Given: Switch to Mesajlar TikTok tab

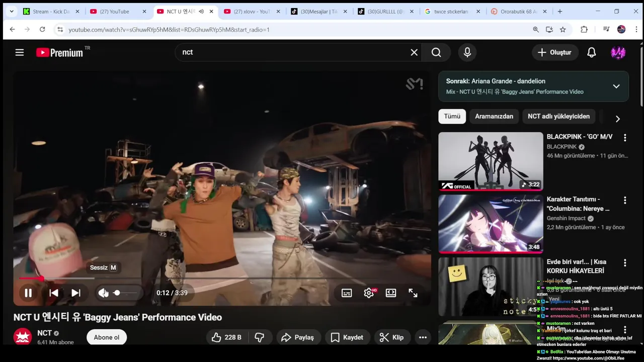Looking at the screenshot, I should [x=318, y=11].
